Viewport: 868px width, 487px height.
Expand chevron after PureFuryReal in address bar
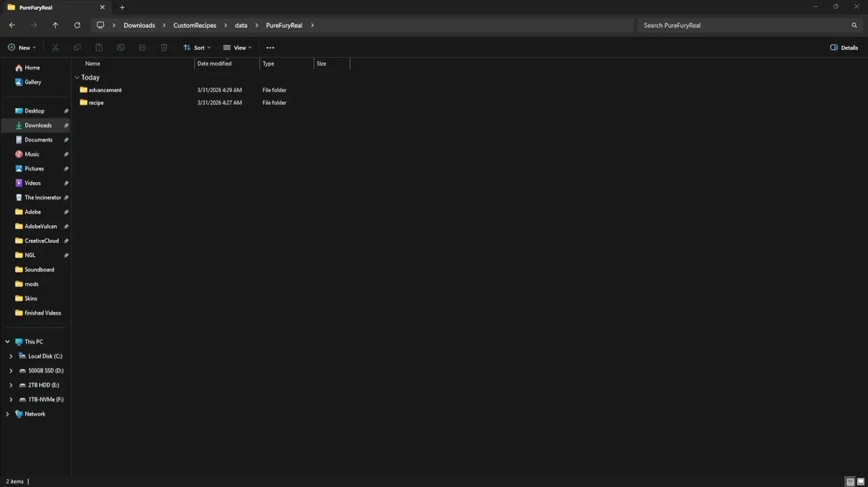312,25
